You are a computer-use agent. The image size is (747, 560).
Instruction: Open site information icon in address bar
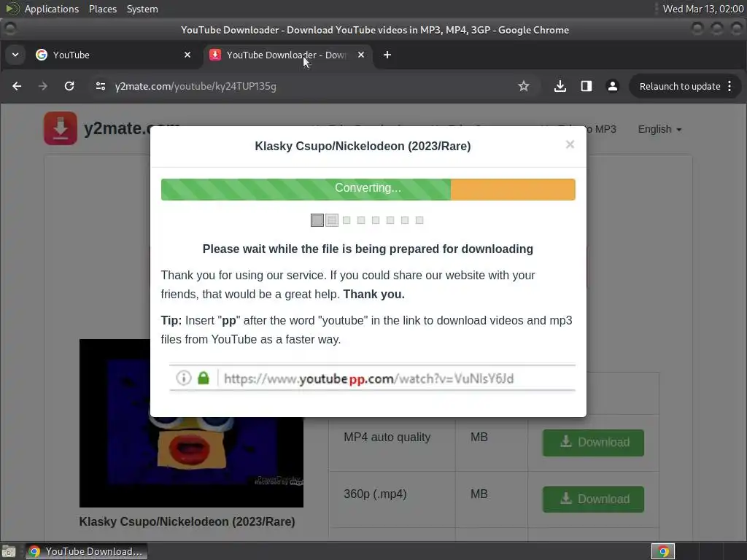(x=101, y=86)
